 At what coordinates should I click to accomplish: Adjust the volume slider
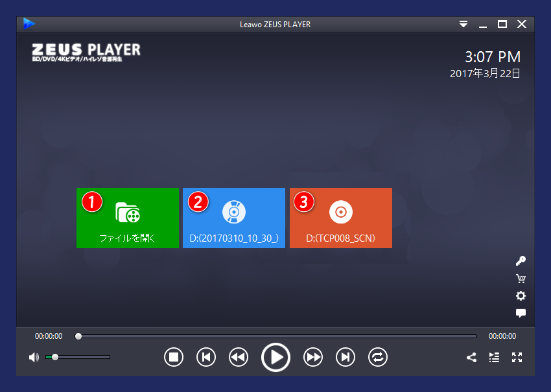[x=54, y=357]
